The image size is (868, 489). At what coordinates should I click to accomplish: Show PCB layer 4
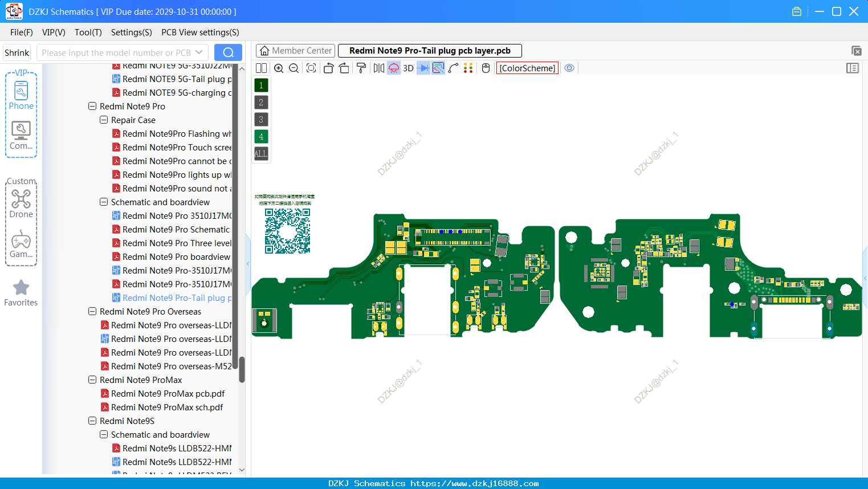(x=261, y=137)
